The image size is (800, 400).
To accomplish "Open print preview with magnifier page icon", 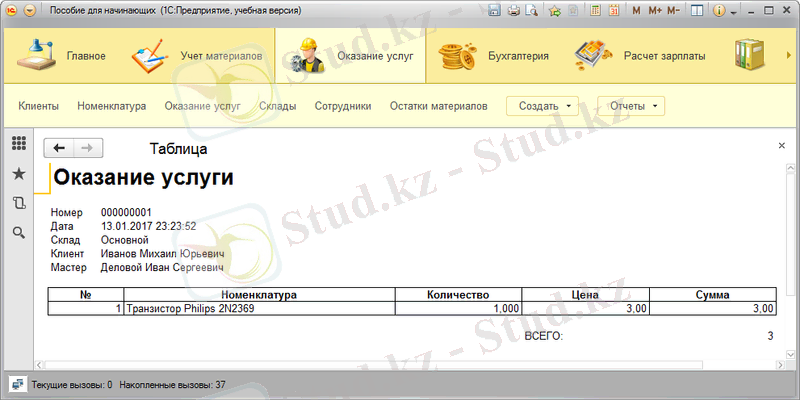I will coord(532,10).
